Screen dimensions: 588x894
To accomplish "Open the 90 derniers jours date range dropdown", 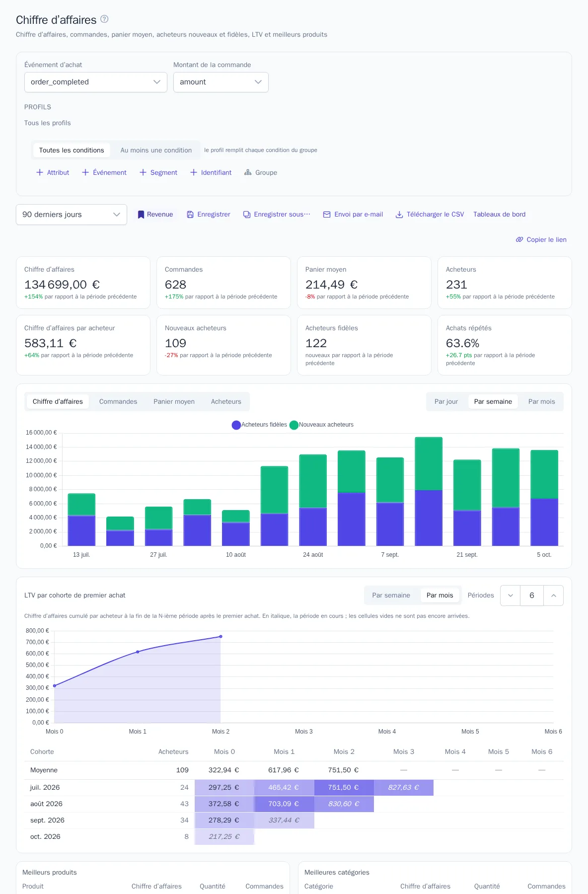I will pyautogui.click(x=72, y=215).
